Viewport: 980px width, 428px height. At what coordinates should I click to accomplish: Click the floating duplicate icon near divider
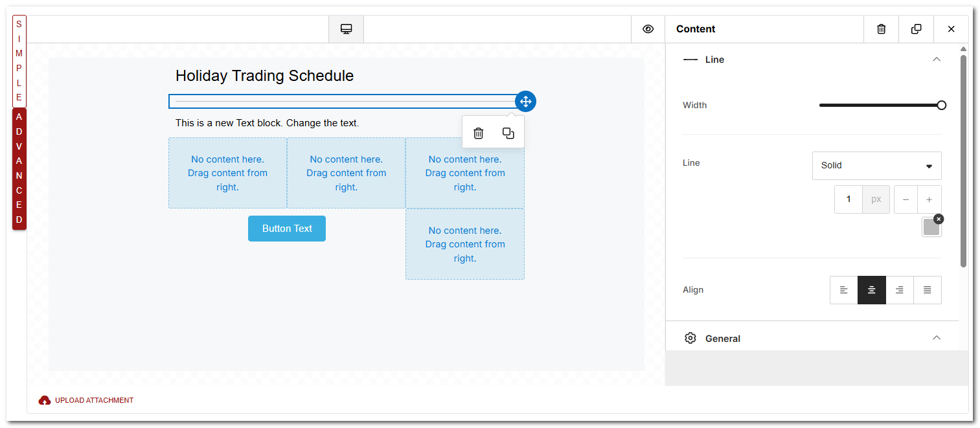pos(508,133)
